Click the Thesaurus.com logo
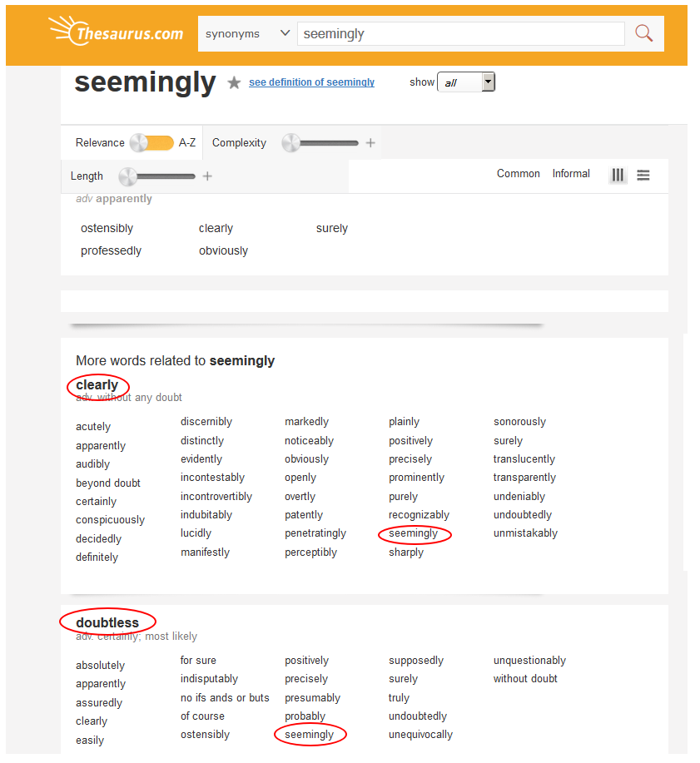This screenshot has height=763, width=700. coord(117,32)
